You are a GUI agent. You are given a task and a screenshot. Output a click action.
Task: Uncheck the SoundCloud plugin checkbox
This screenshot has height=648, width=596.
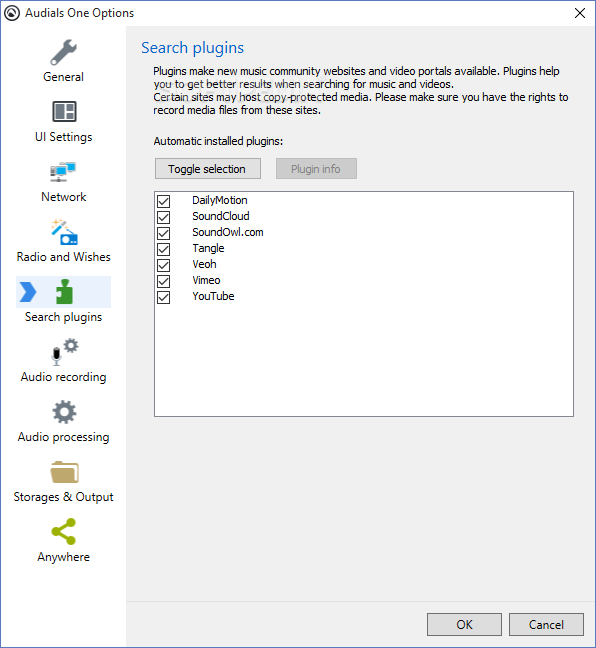click(164, 217)
